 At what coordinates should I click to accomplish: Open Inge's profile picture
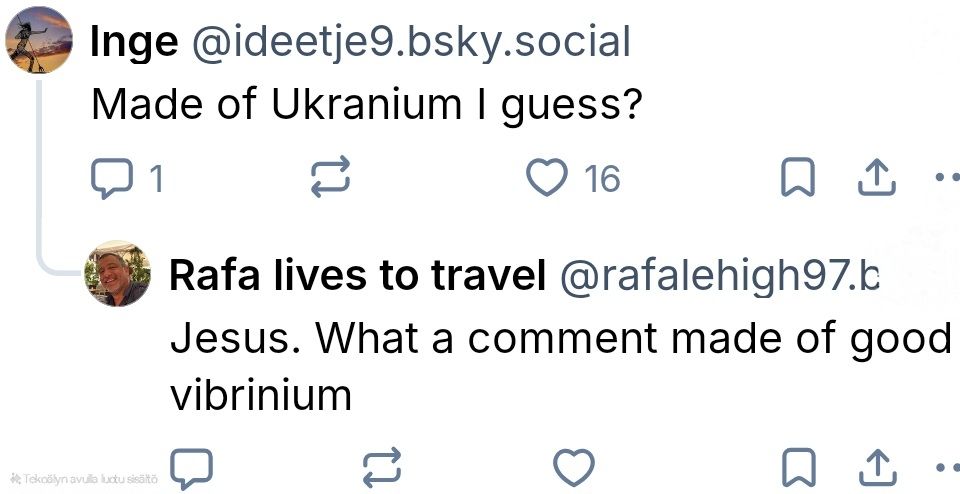tap(38, 40)
